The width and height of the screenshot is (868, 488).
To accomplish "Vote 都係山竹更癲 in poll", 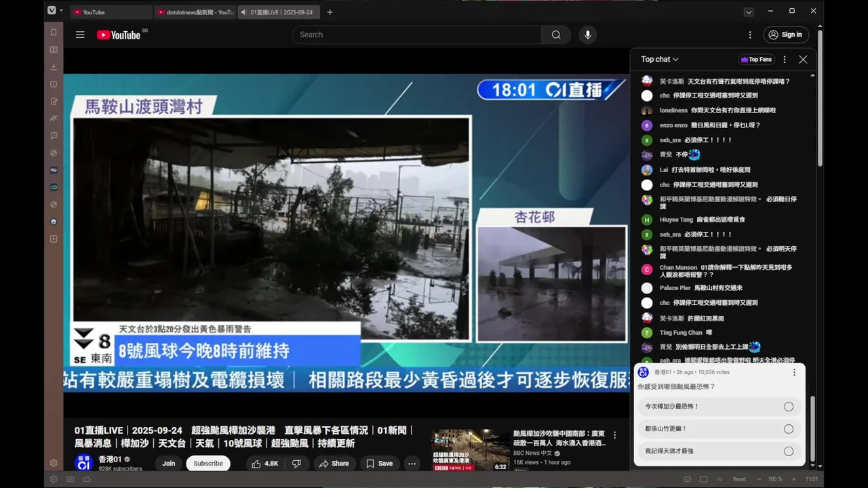I will [719, 429].
